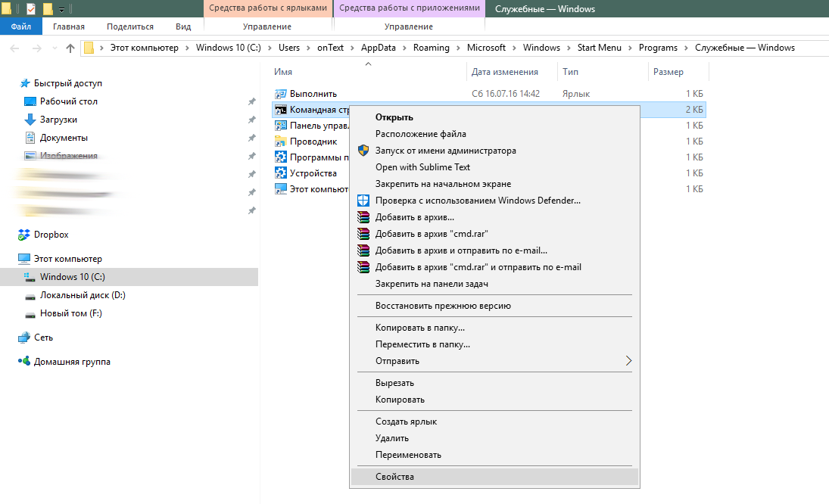
Task: Click the Устройства gear icon
Action: [281, 173]
